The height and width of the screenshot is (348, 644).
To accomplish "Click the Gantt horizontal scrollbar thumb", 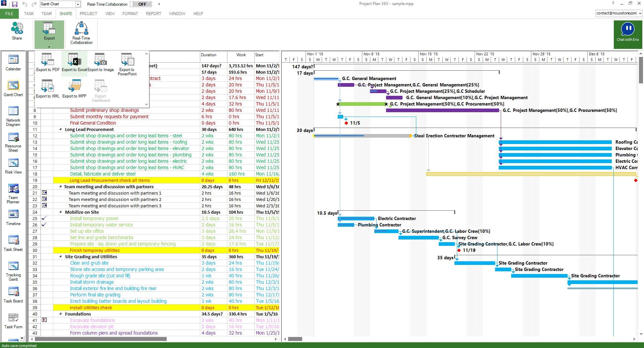I will 295,339.
